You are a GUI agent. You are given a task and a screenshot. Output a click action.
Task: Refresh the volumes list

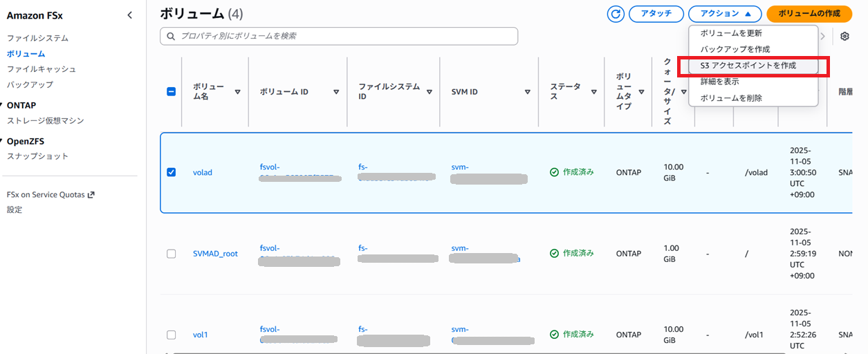[x=616, y=14]
